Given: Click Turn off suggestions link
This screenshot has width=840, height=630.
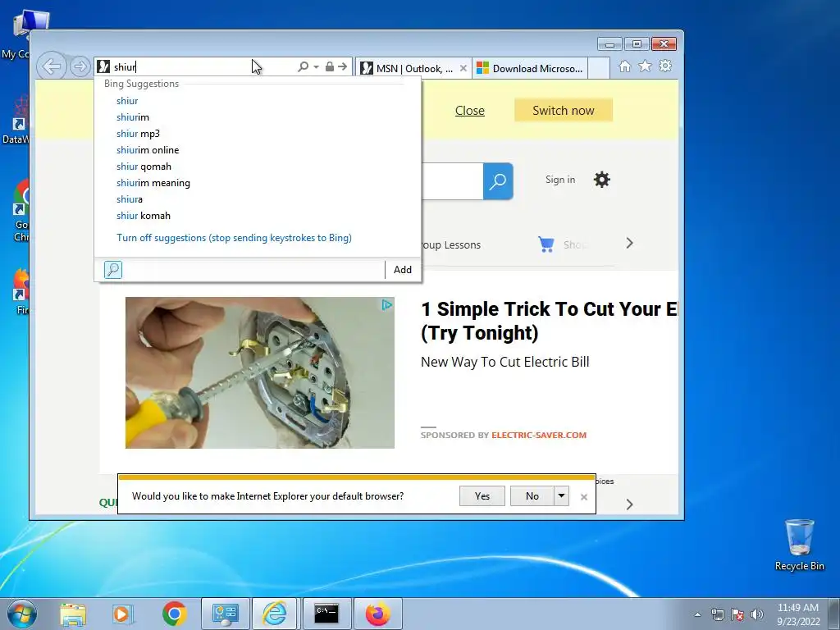Looking at the screenshot, I should tap(234, 238).
